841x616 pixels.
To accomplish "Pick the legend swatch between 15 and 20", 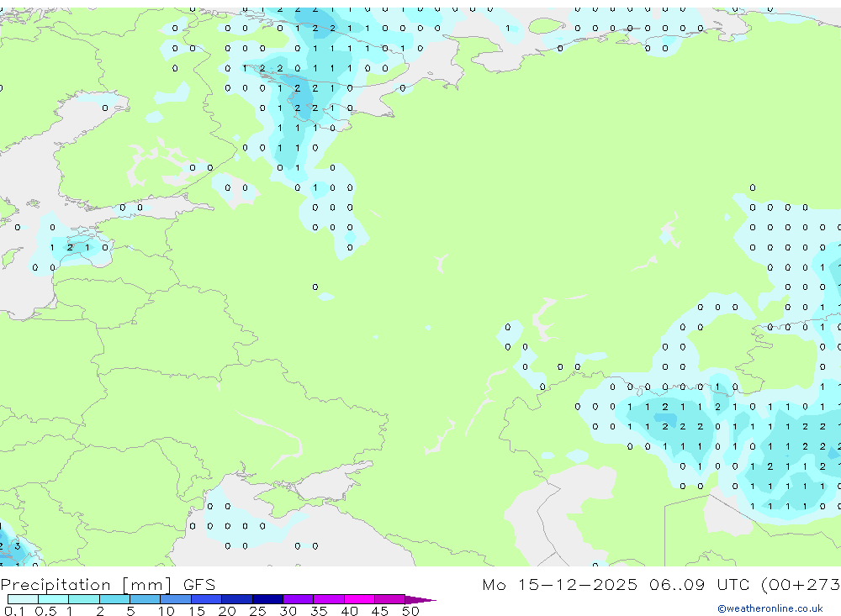I will tap(207, 599).
